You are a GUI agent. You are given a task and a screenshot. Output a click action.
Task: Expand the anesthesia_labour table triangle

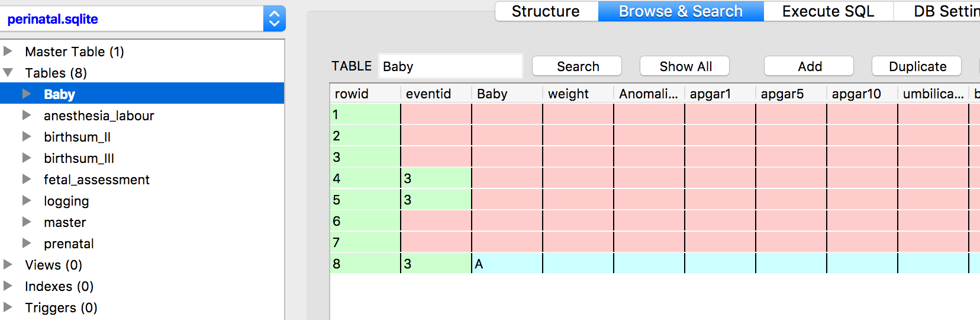point(27,116)
